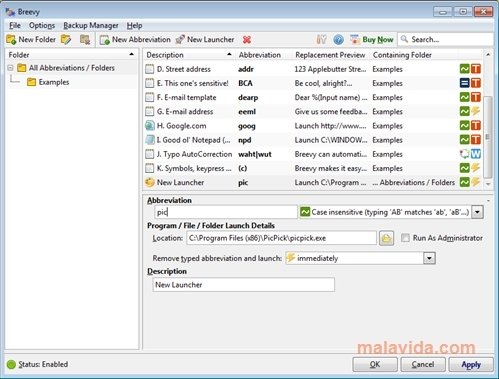
Task: Click the Apply button
Action: pyautogui.click(x=471, y=364)
